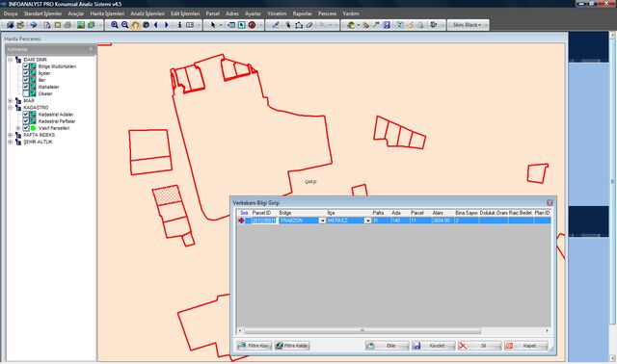Click the Parsel menu
617x364 pixels.
(x=212, y=13)
